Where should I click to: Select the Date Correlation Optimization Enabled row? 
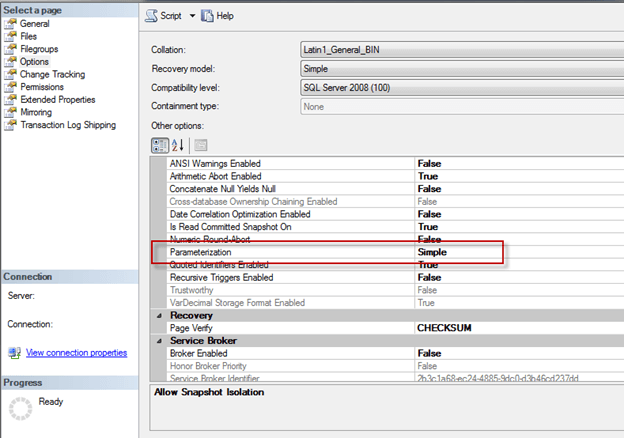(x=395, y=214)
